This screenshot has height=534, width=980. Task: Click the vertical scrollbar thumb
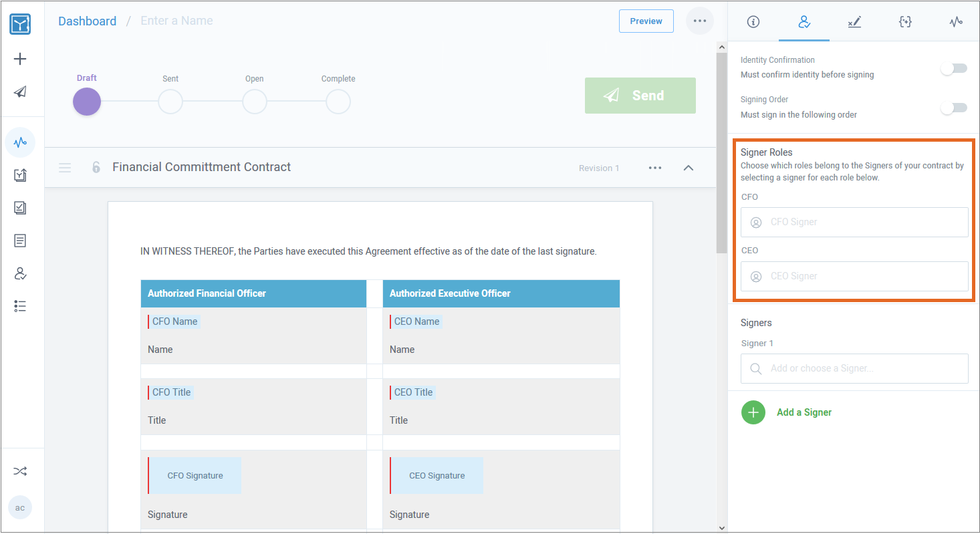[x=721, y=153]
